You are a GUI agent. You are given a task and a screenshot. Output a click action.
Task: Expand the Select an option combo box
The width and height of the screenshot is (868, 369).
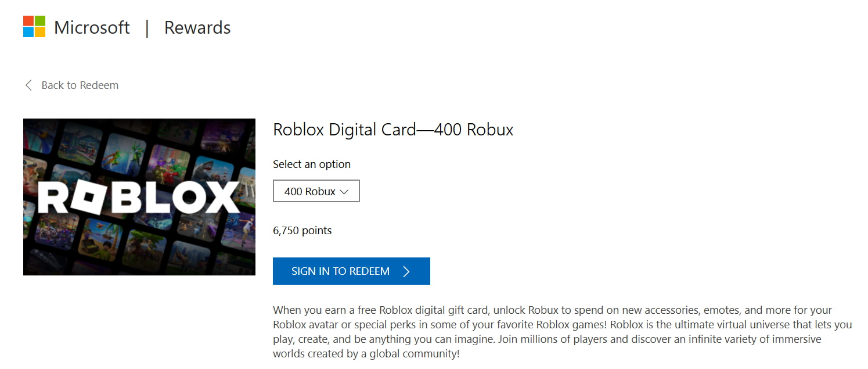[316, 191]
